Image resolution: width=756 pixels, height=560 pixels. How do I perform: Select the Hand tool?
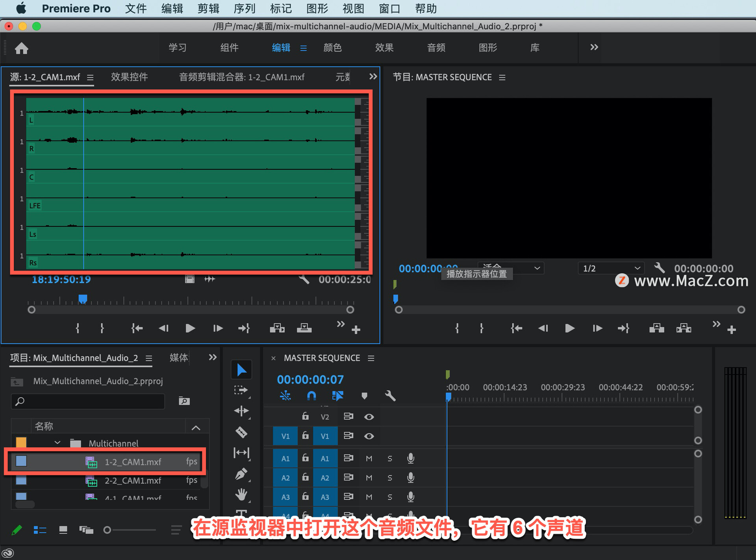pyautogui.click(x=241, y=495)
